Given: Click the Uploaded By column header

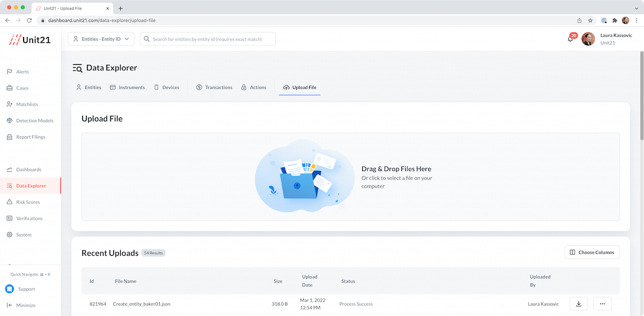Looking at the screenshot, I should pos(540,281).
